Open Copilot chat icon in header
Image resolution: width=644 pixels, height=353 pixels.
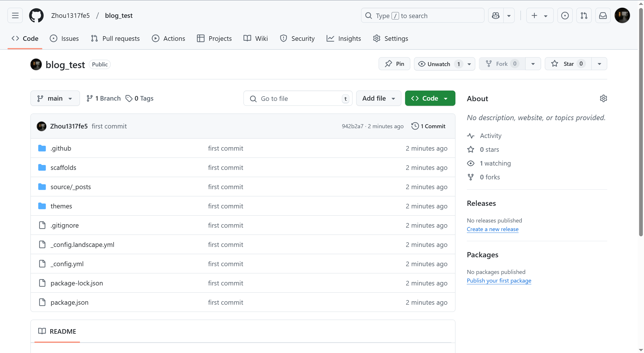click(x=496, y=16)
